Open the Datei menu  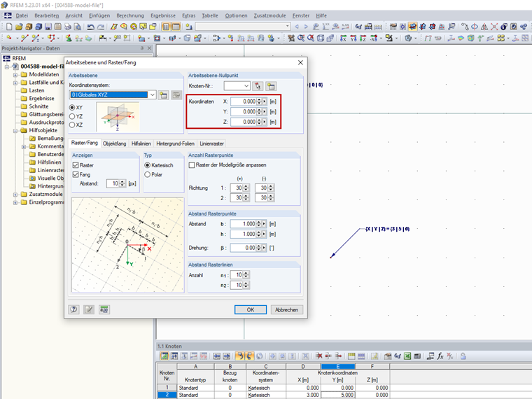(x=22, y=15)
